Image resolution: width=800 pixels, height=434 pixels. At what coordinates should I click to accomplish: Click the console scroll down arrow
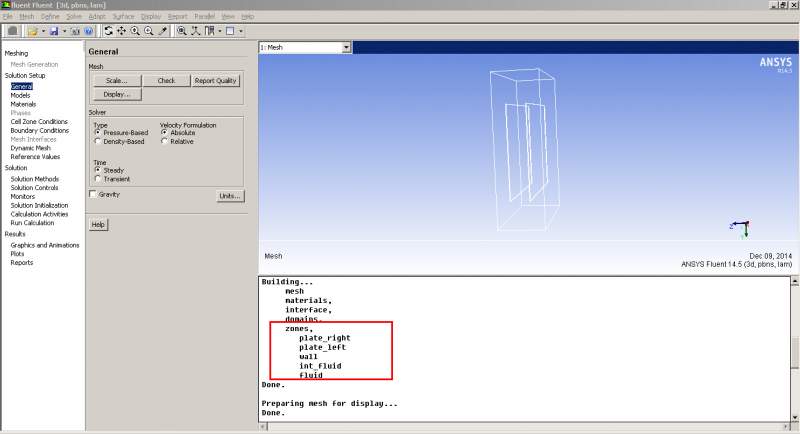[795, 418]
